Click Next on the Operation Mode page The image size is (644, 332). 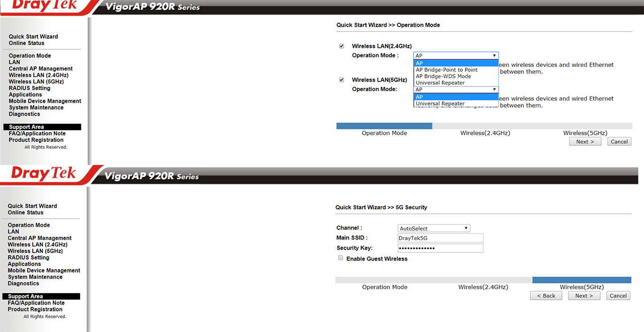click(x=585, y=142)
